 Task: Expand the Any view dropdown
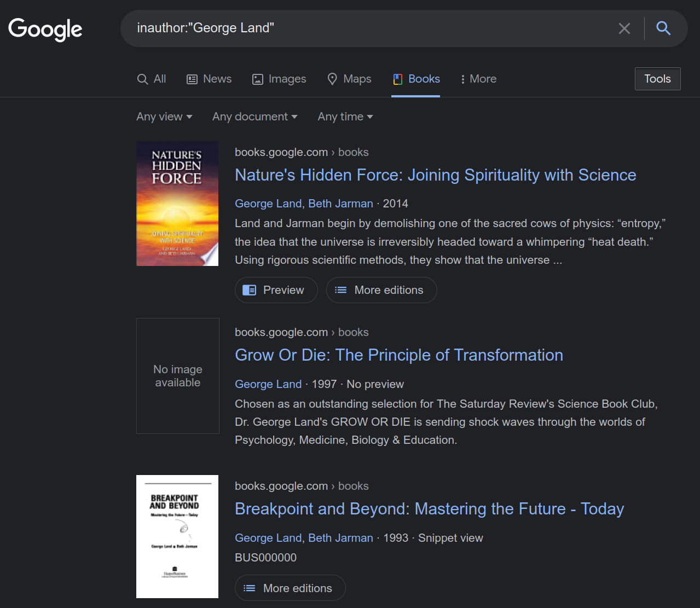[165, 117]
